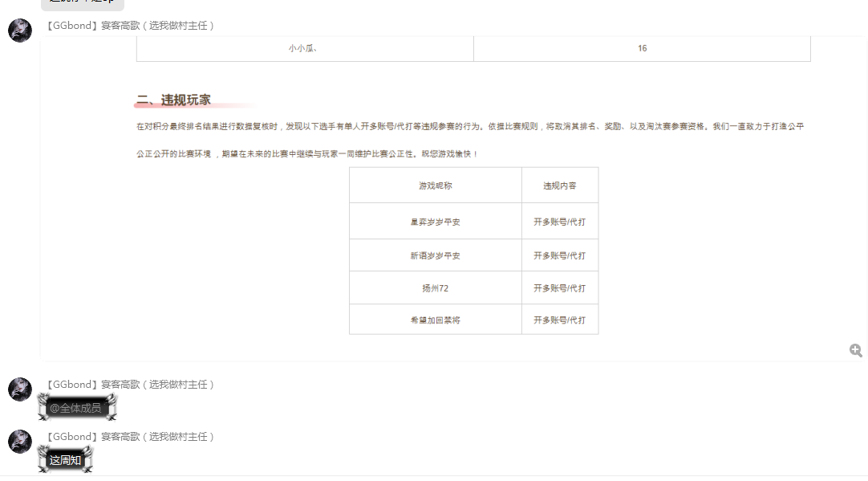The height and width of the screenshot is (481, 868).
Task: Click the avatar beside the 这周知 message
Action: [20, 442]
